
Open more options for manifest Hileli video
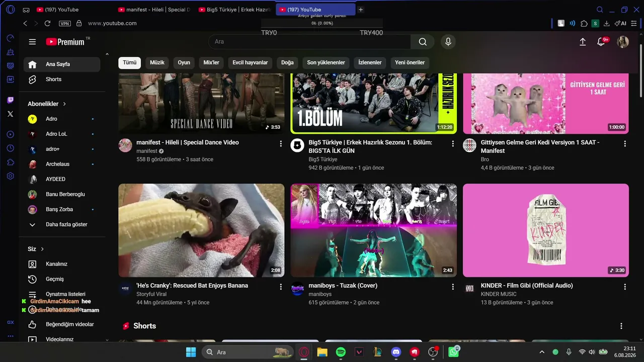pyautogui.click(x=281, y=144)
